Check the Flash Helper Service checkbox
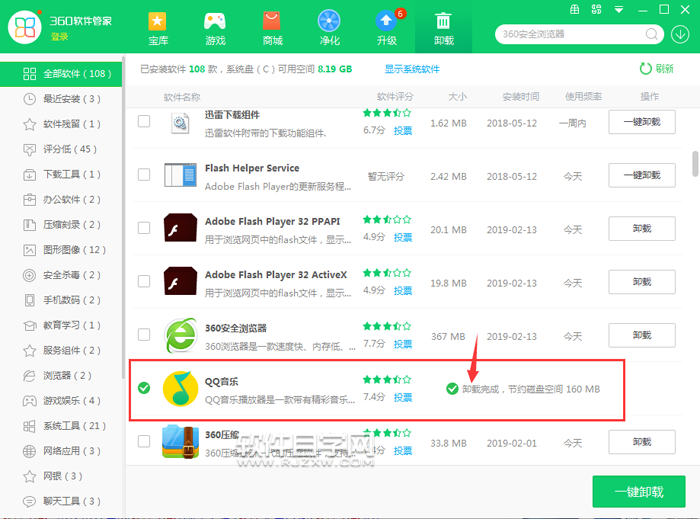This screenshot has height=519, width=700. (144, 174)
